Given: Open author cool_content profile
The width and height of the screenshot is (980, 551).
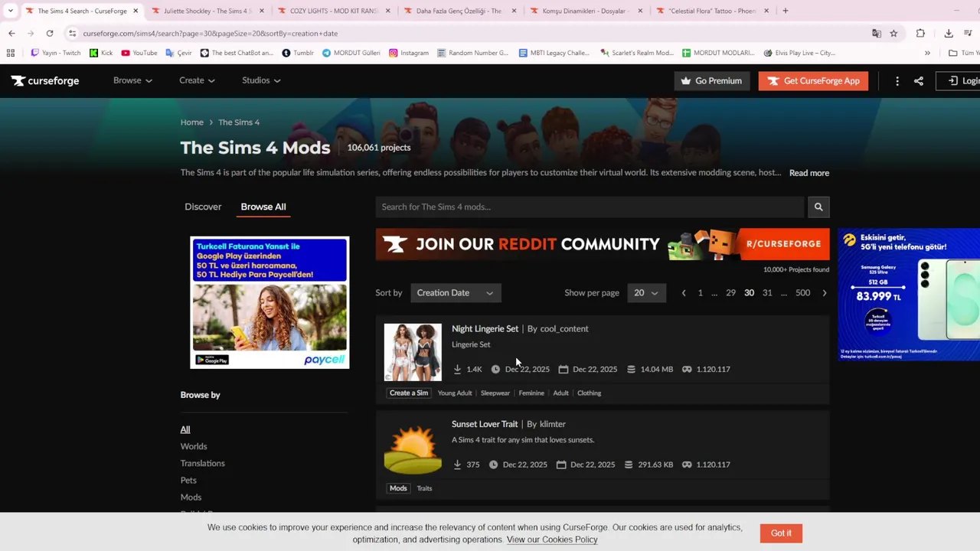Looking at the screenshot, I should [x=564, y=329].
